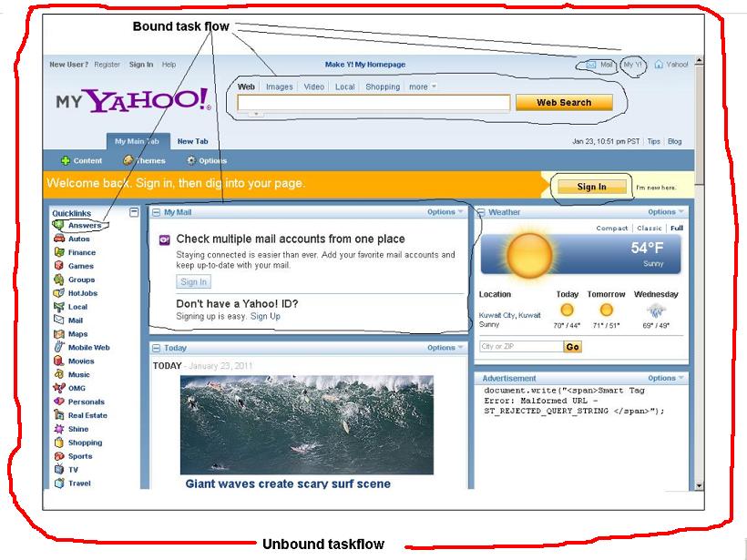
Task: Click Sign In button in My Mail
Action: [193, 282]
